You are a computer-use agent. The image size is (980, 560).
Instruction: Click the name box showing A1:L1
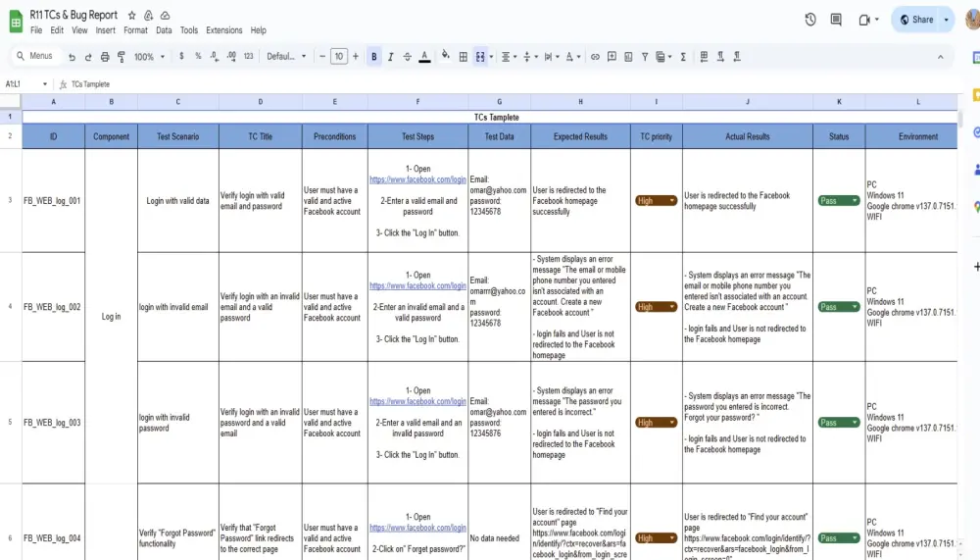25,83
